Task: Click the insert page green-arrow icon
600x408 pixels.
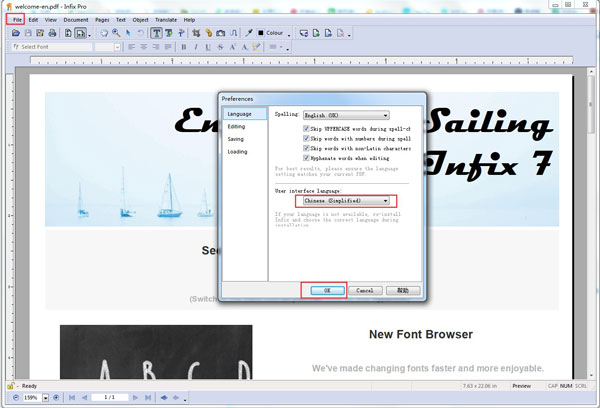Action: coord(316,33)
